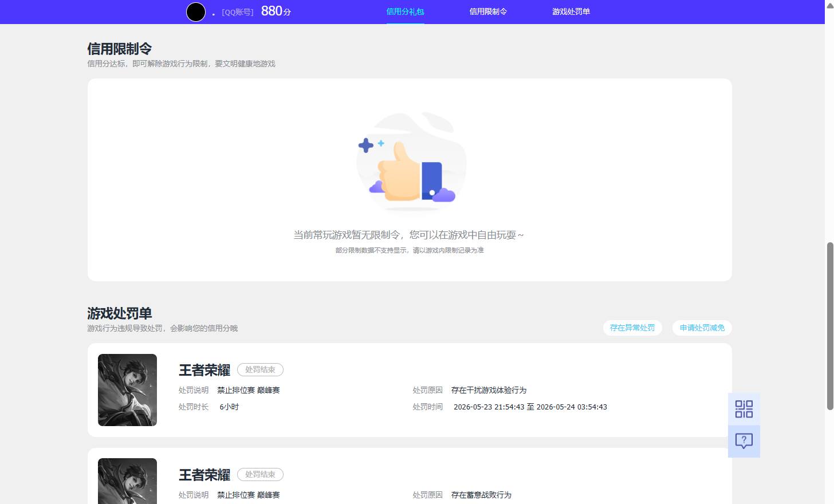
Task: Click first card's 禁止排位赛 巅峰赛 description
Action: 249,390
